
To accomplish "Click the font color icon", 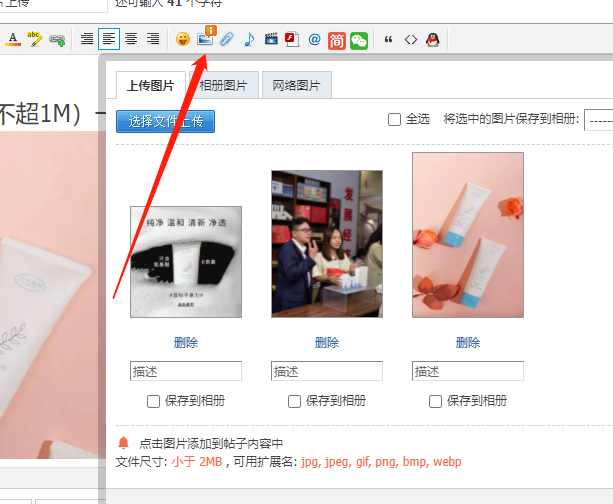I will pyautogui.click(x=13, y=39).
